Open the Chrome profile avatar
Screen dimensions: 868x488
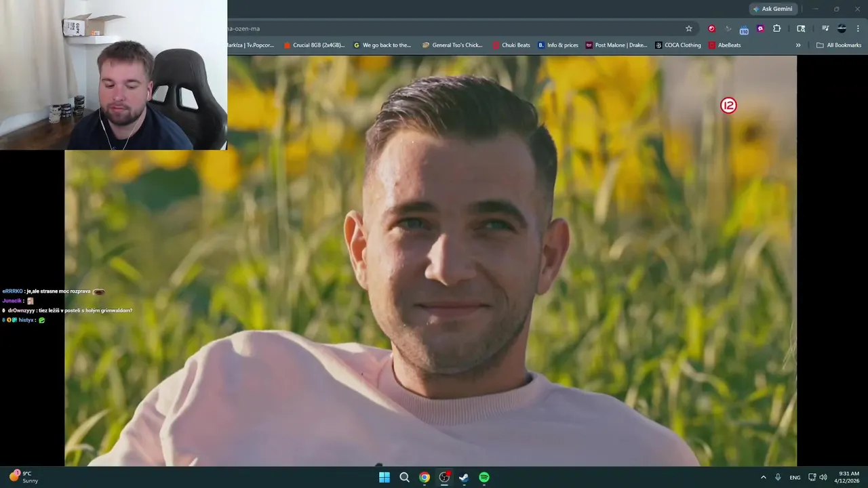pos(842,28)
